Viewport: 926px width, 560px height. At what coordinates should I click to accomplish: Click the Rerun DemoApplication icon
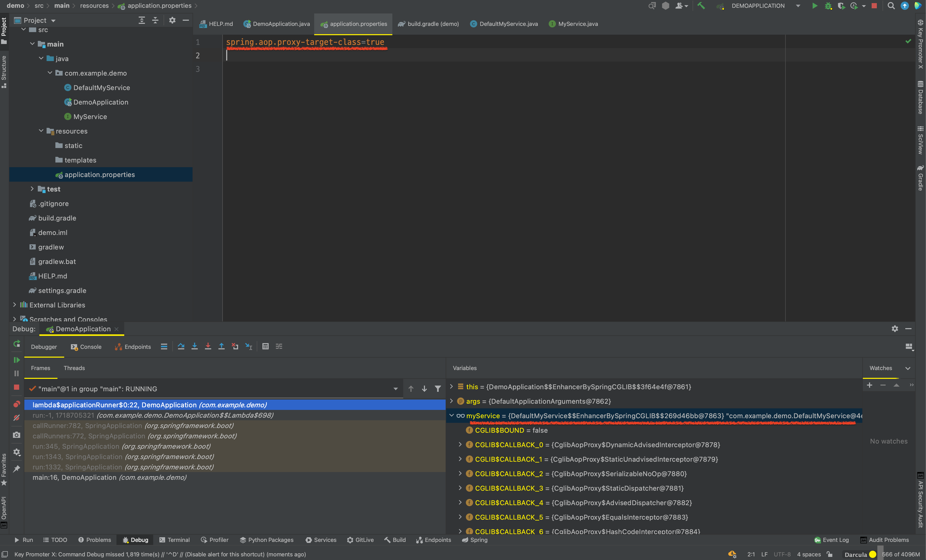[x=17, y=343]
